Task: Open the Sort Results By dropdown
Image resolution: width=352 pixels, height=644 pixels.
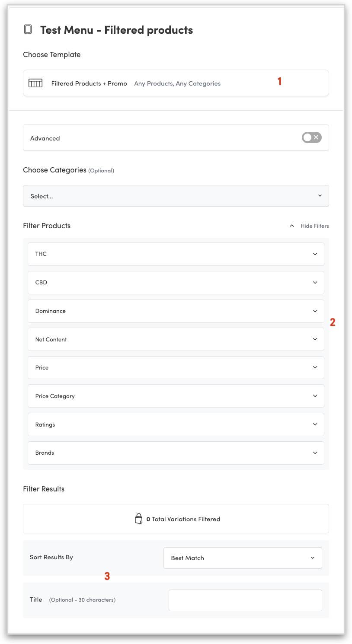Action: [x=243, y=558]
